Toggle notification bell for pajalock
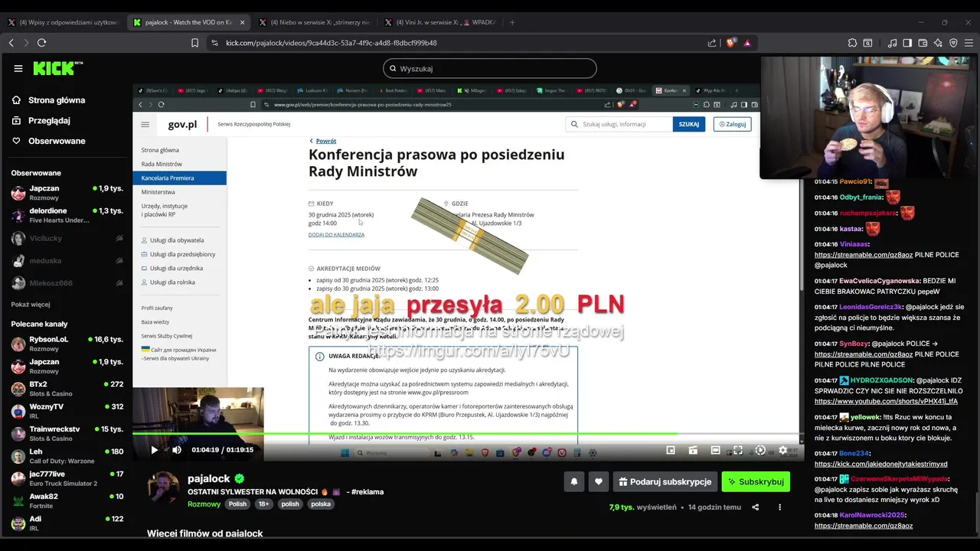Screen dimensions: 980x551 click(573, 481)
